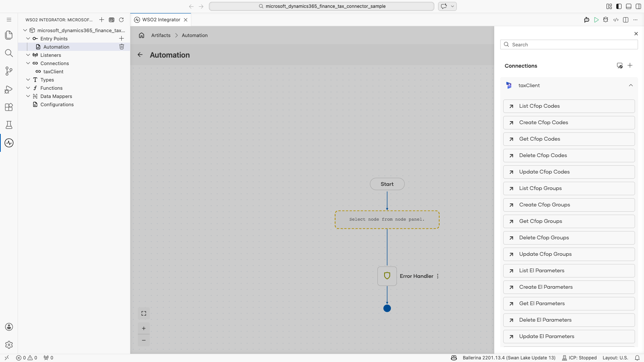
Task: Toggle the secondary sidebar layout button
Action: [638, 6]
